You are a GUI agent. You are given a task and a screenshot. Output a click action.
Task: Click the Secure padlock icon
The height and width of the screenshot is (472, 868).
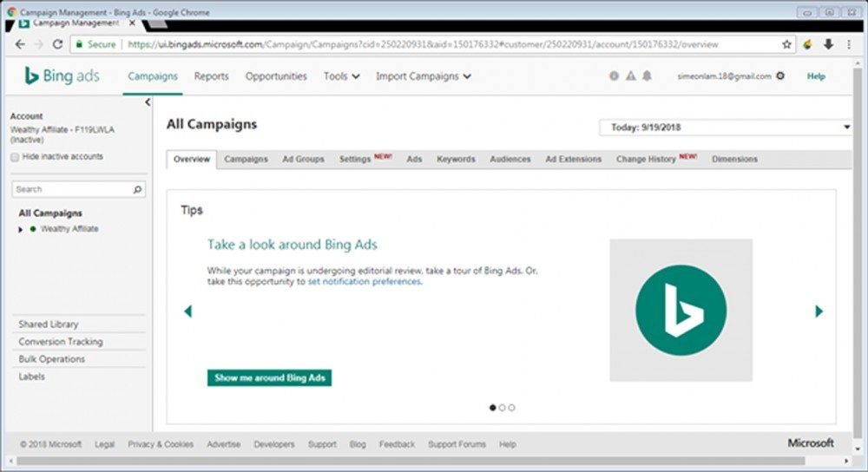point(79,44)
